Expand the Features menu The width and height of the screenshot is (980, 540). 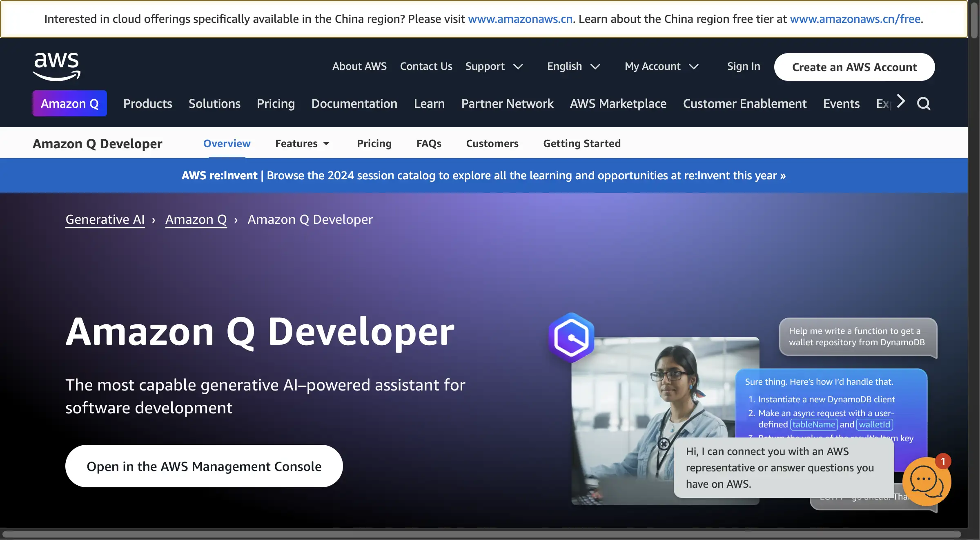tap(302, 143)
